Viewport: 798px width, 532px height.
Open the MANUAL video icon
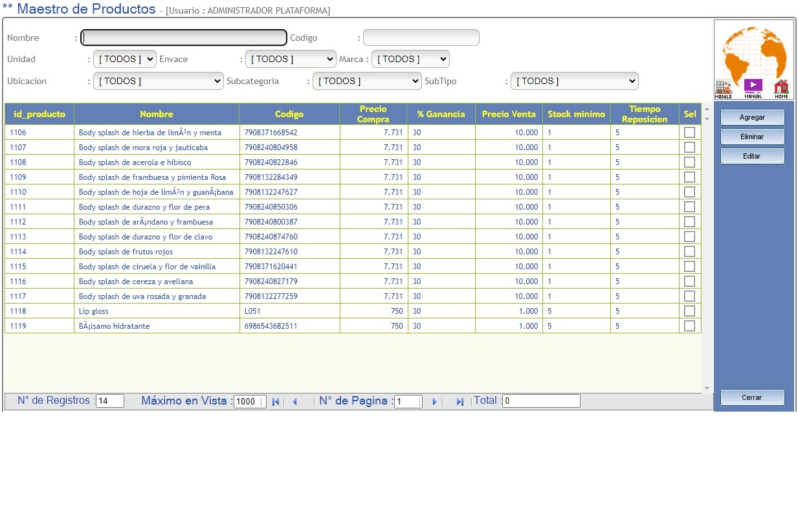[753, 89]
